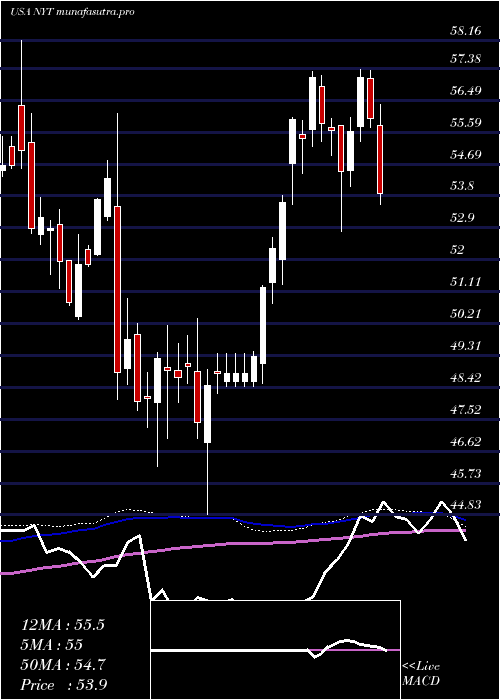
Task: Click the 52.9 price axis label
Action: point(461,218)
